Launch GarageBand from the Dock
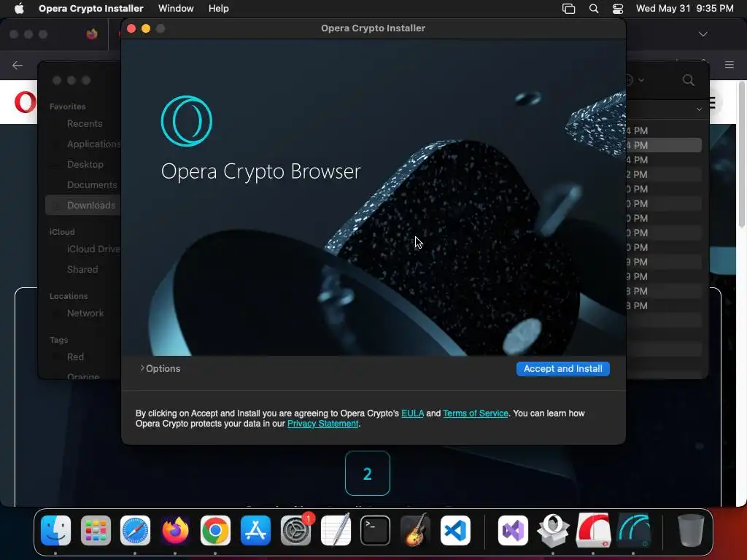 [x=415, y=530]
